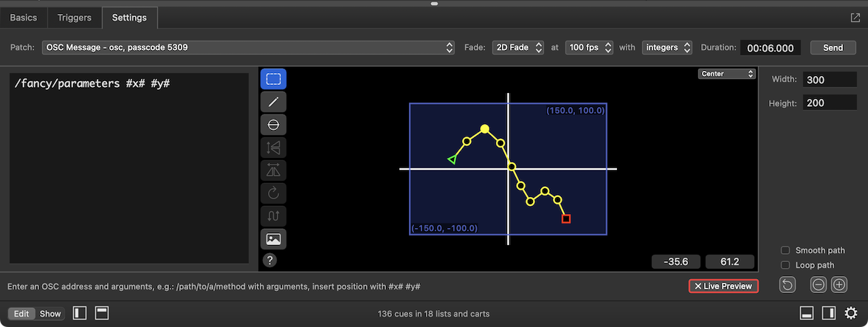868x327 pixels.
Task: Turn off Live Preview
Action: click(723, 286)
